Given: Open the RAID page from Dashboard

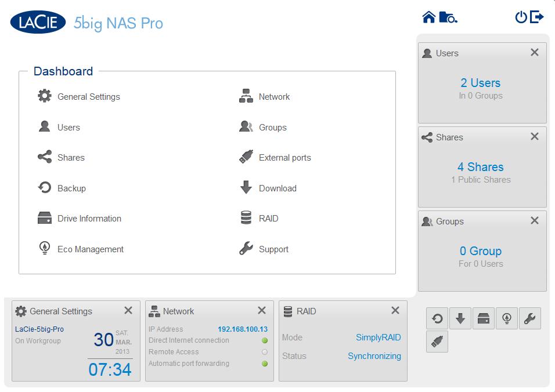Looking at the screenshot, I should (269, 219).
